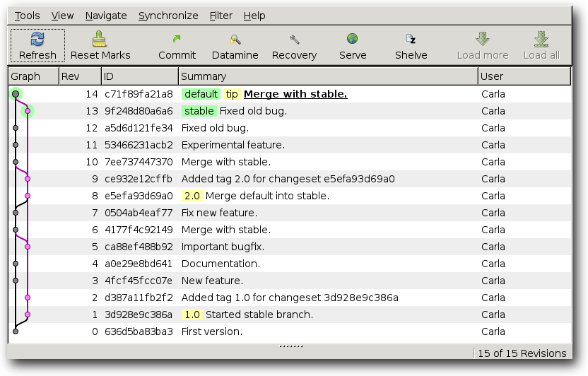Viewport: 588px width, 376px height.
Task: Sort by the Rev column header
Action: pos(81,76)
